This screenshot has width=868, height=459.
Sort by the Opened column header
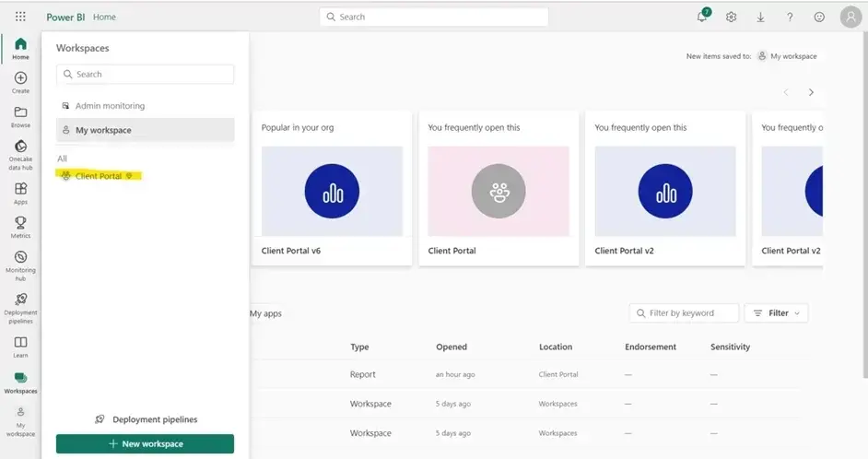click(452, 347)
